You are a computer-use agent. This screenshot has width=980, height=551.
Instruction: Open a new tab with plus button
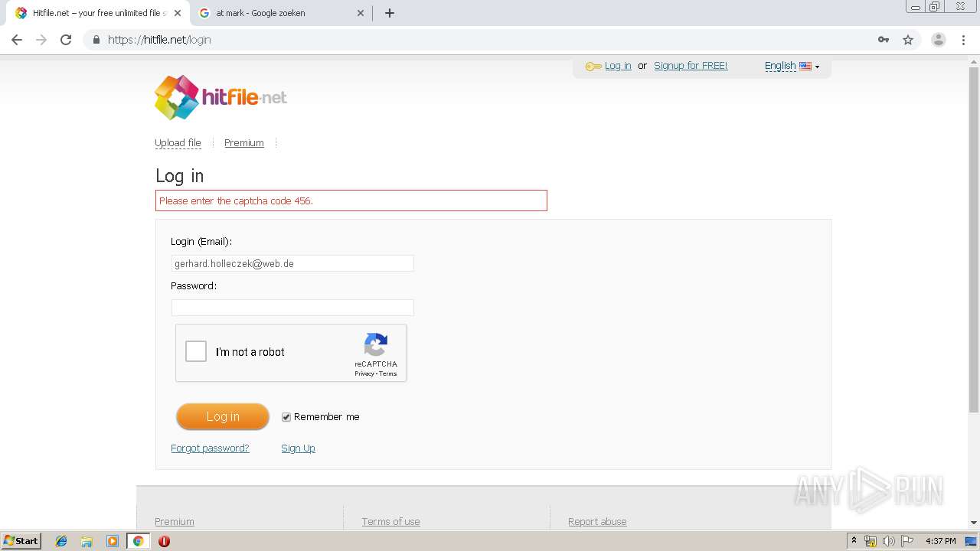390,13
